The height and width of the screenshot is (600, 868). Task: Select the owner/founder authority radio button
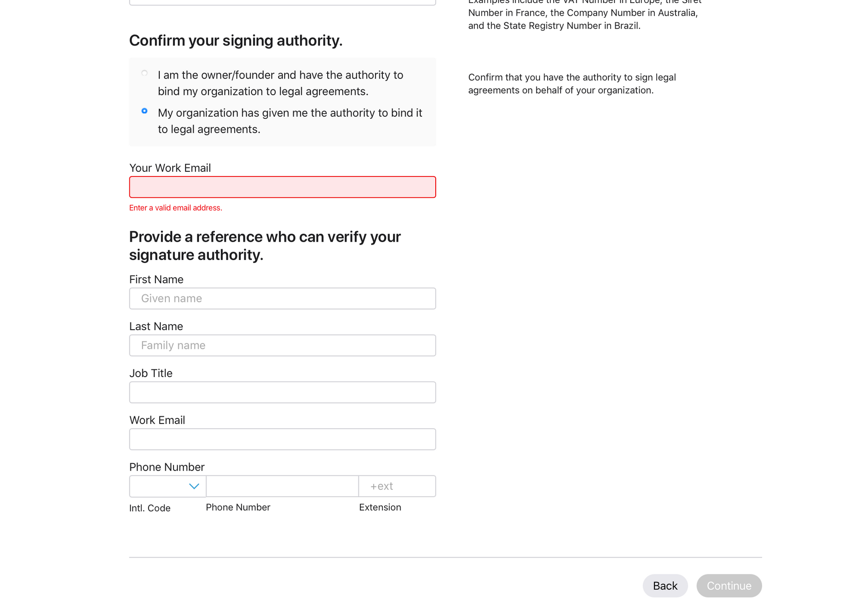[145, 73]
